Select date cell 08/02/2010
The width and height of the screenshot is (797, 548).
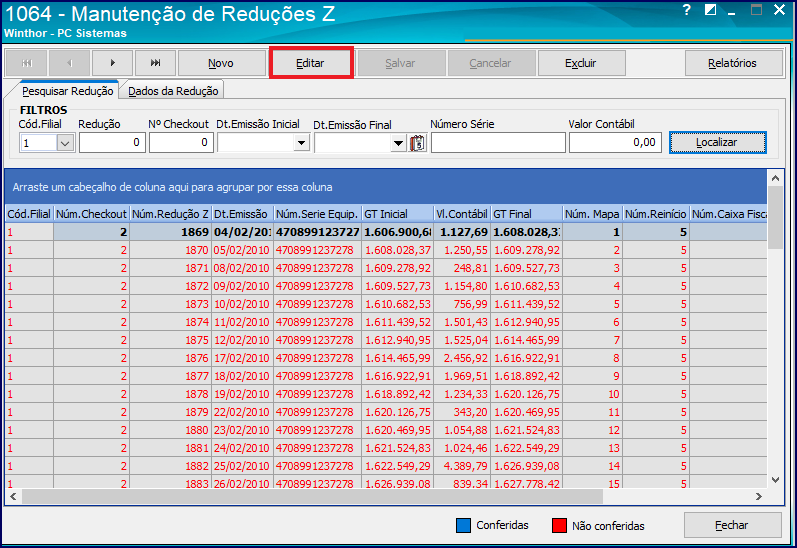point(242,268)
